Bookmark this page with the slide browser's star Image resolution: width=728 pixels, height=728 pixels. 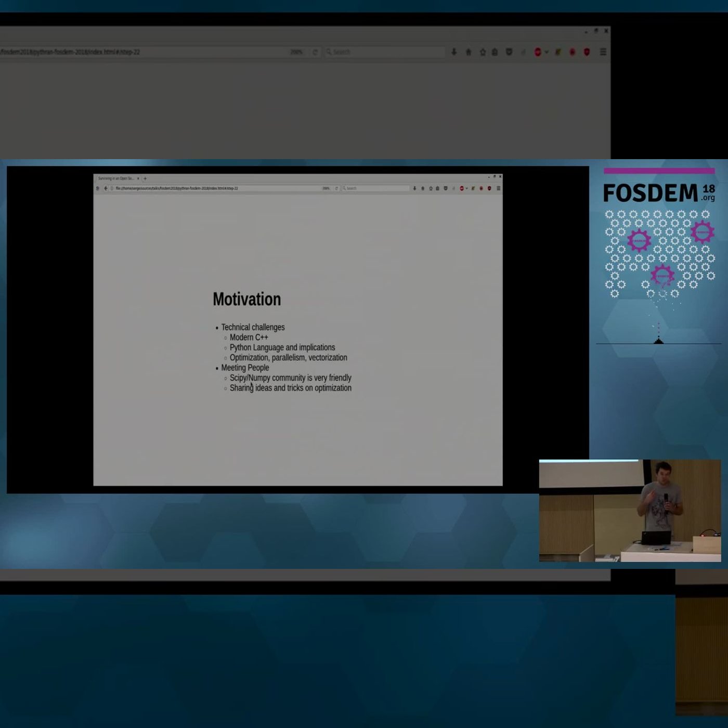pyautogui.click(x=431, y=188)
